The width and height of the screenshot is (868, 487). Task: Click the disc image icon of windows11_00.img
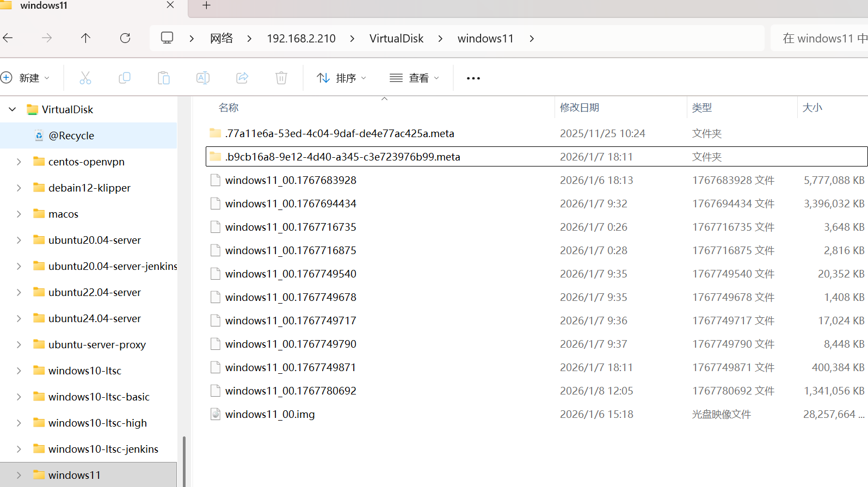pos(216,414)
